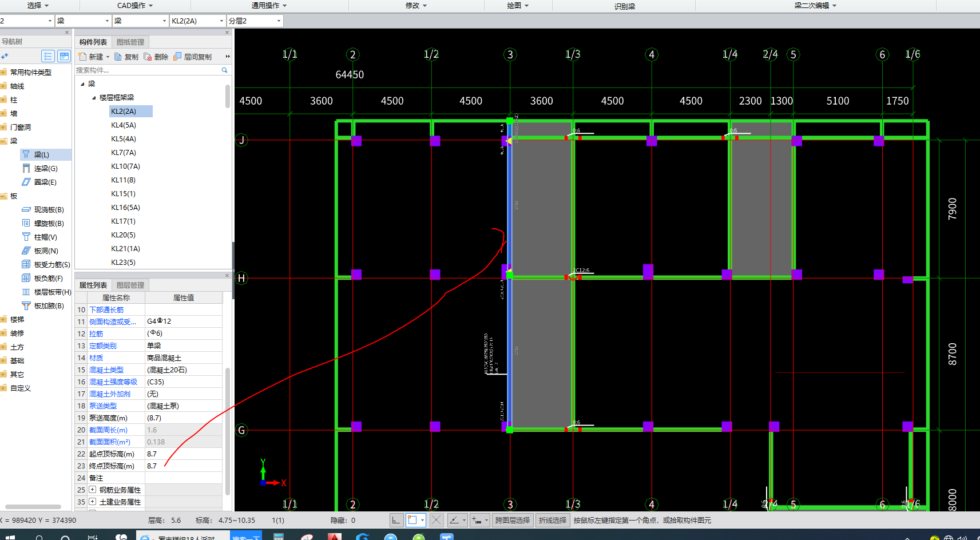Open the 绘图 ribbon group menu
The height and width of the screenshot is (540, 980).
pos(518,5)
